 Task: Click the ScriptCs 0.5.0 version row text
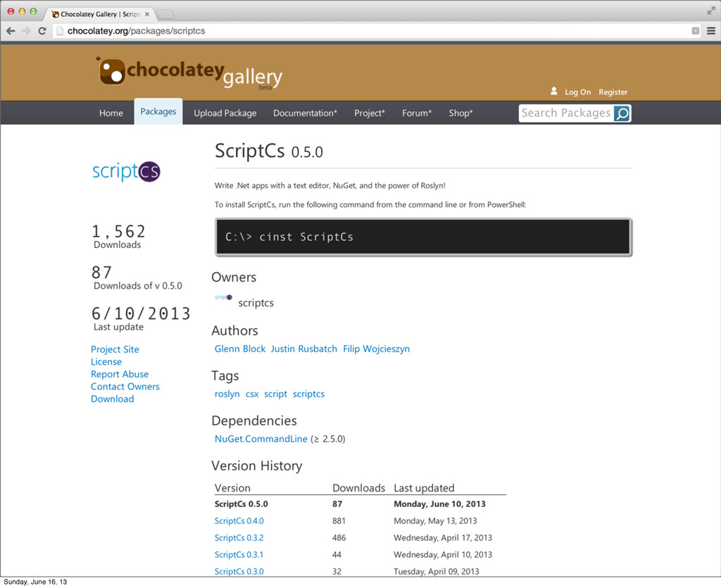point(241,504)
